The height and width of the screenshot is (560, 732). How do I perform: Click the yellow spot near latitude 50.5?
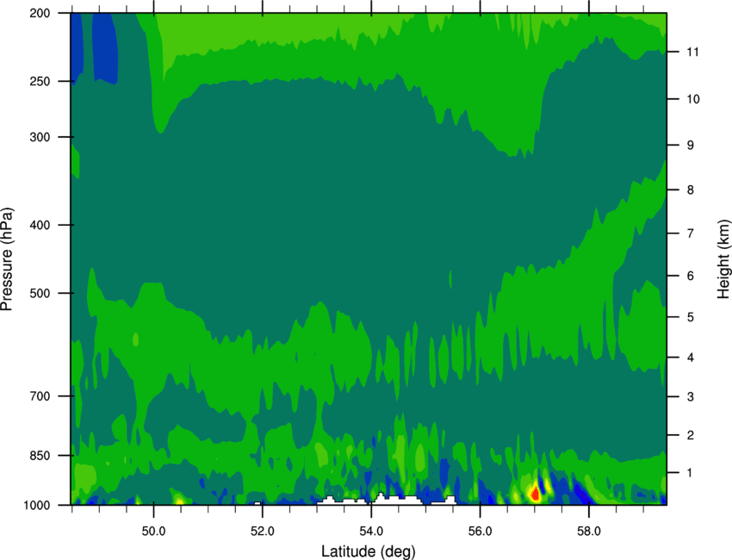(179, 501)
